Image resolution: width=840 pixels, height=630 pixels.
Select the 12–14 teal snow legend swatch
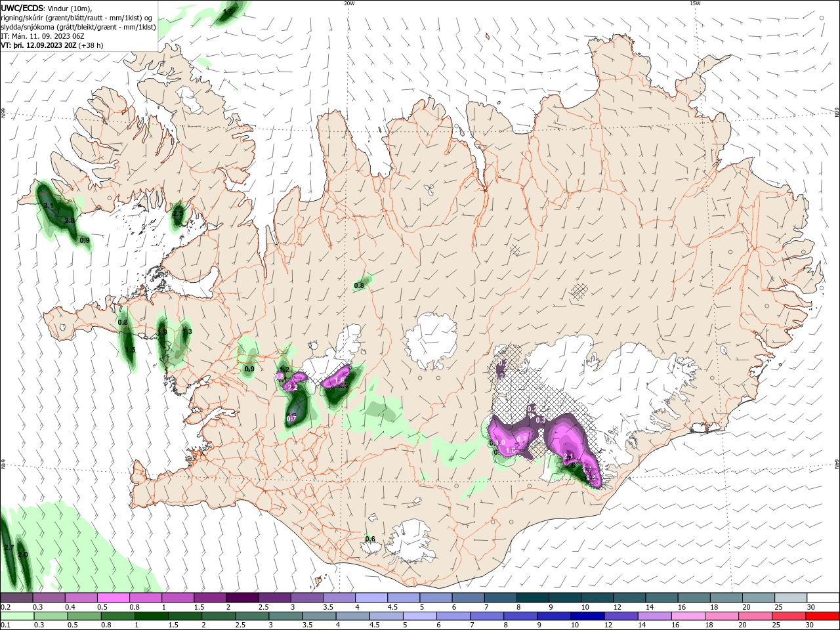tap(630, 598)
